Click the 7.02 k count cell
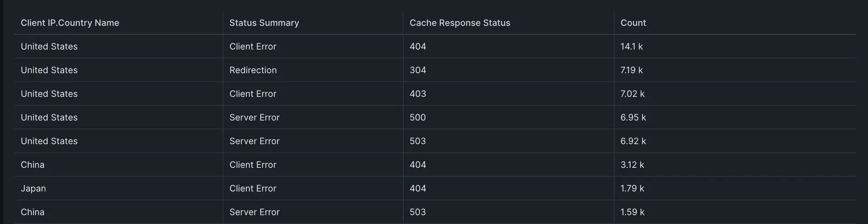Screen dimensions: 868x224 click(632, 94)
